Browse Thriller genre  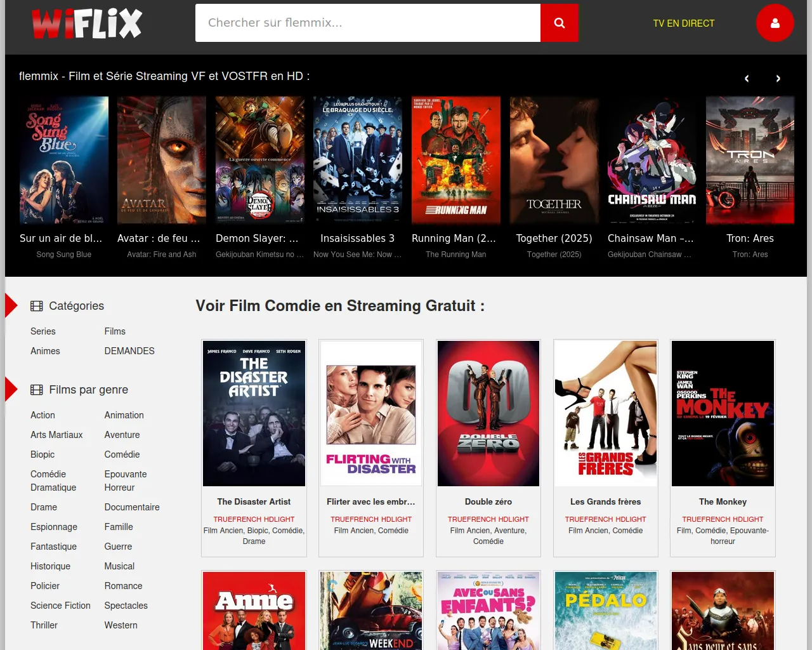(44, 625)
